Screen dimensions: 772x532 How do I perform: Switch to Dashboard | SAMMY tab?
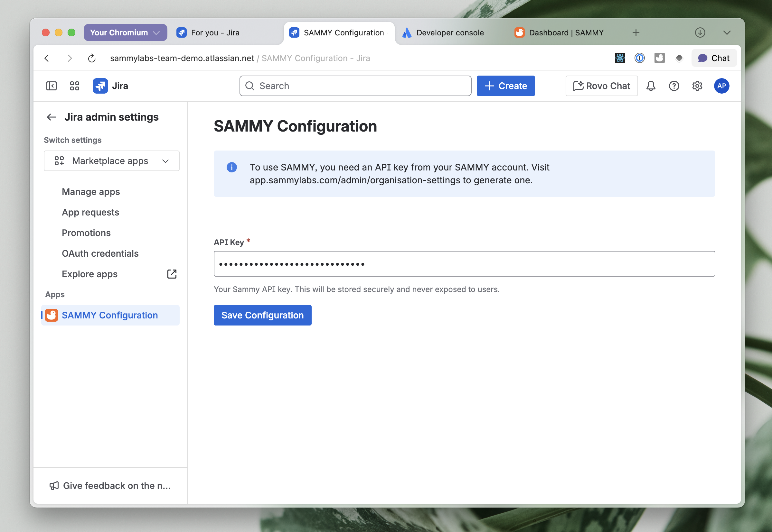566,33
